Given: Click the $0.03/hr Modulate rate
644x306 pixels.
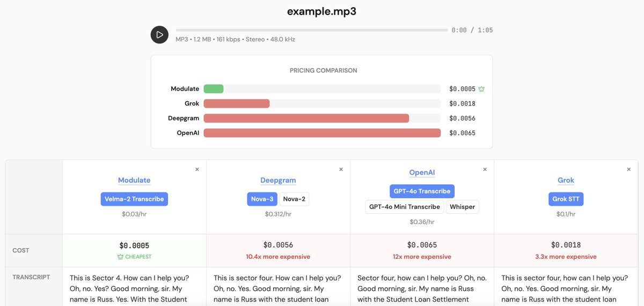Looking at the screenshot, I should click(x=134, y=214).
